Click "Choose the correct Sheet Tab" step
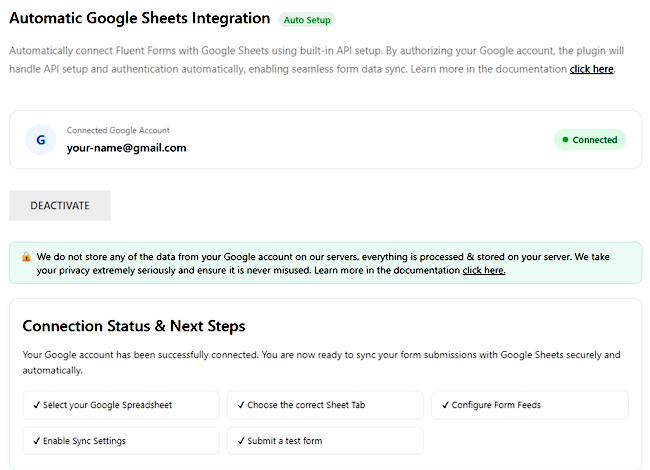This screenshot has height=470, width=650. pos(324,405)
